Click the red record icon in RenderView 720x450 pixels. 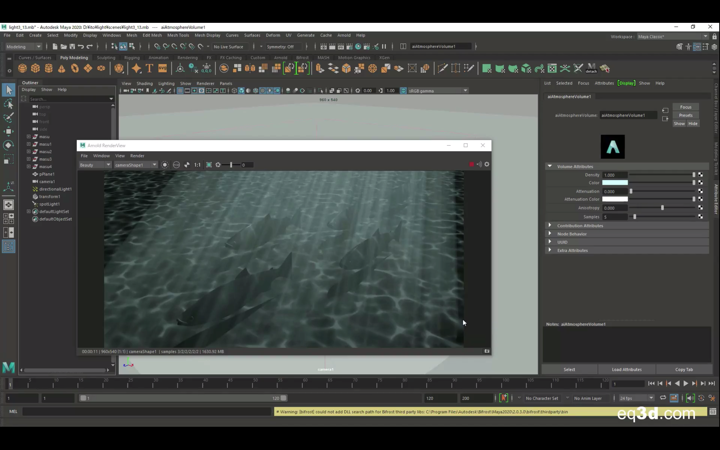coord(471,165)
